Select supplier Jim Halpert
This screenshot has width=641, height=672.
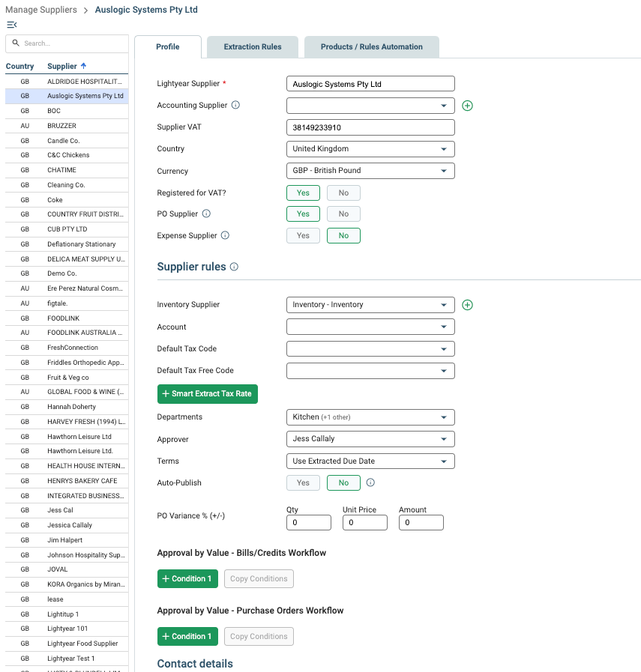(x=67, y=540)
